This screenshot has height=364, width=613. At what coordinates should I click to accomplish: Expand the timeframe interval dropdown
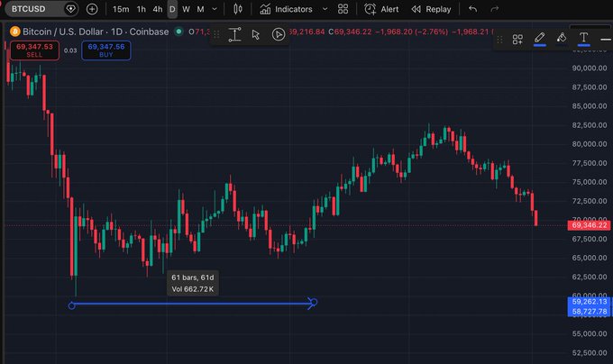[215, 9]
